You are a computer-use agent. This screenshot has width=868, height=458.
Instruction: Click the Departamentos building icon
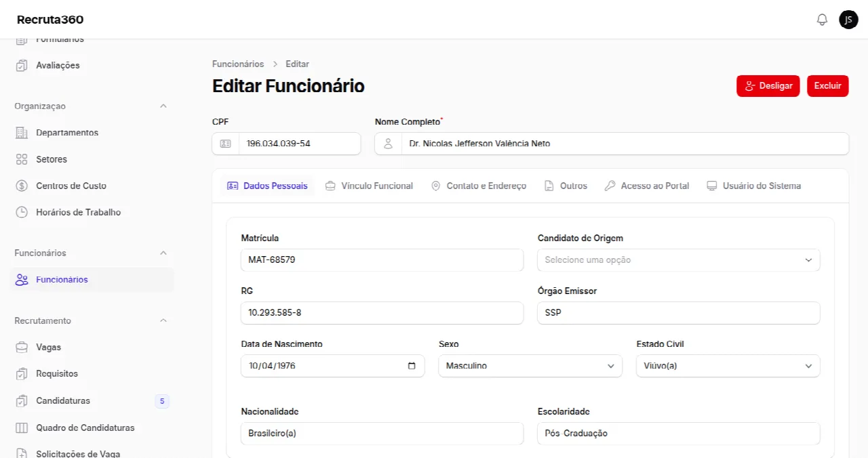coord(22,133)
